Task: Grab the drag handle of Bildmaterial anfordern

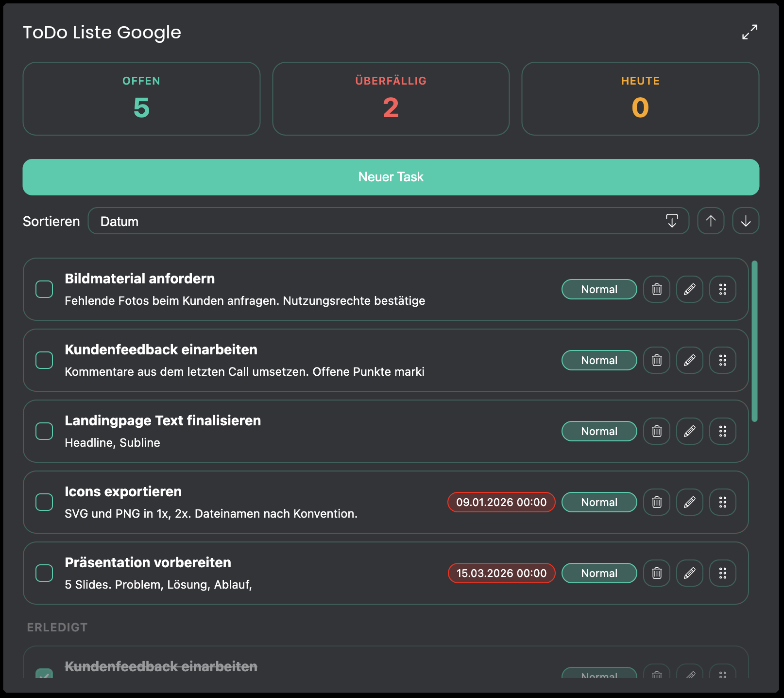Action: pos(723,289)
